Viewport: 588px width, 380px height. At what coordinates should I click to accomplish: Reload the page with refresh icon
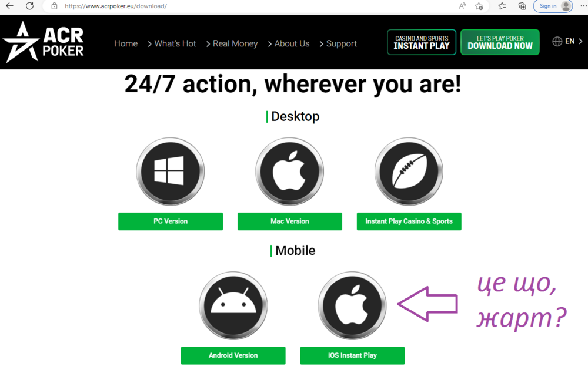tap(29, 6)
